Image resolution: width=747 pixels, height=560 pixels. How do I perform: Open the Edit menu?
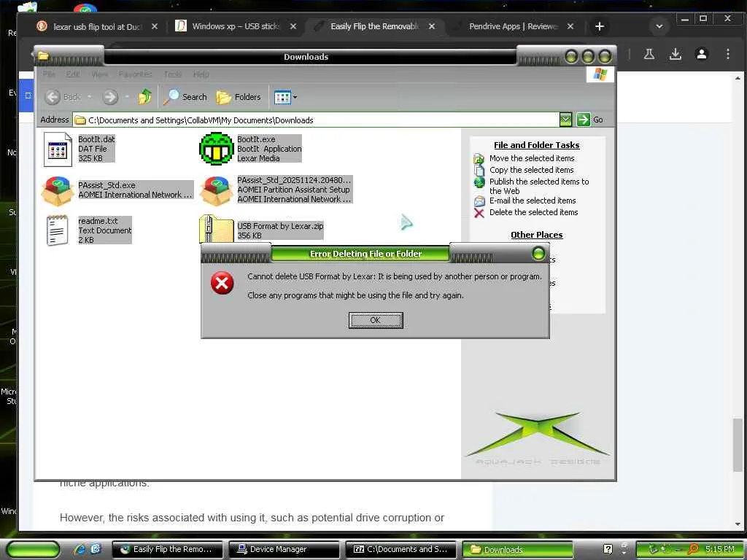click(72, 74)
